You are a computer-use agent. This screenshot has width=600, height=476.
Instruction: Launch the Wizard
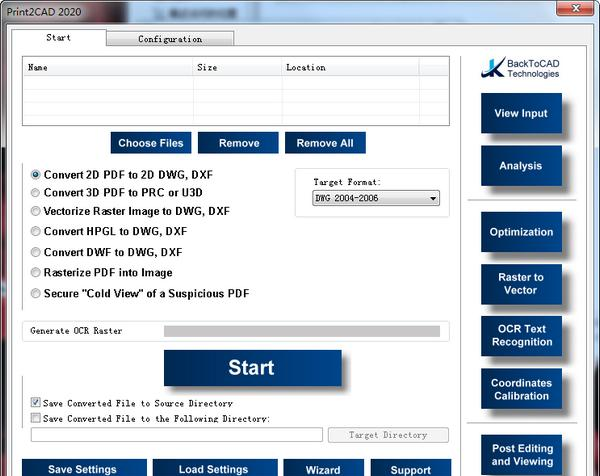click(323, 468)
